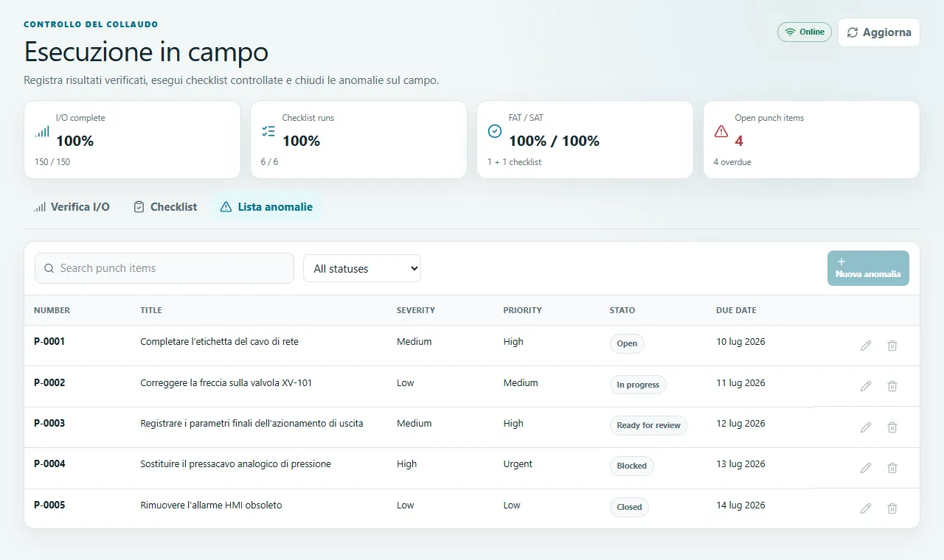Open the All statuses filter dropdown
The image size is (944, 560).
coord(362,269)
